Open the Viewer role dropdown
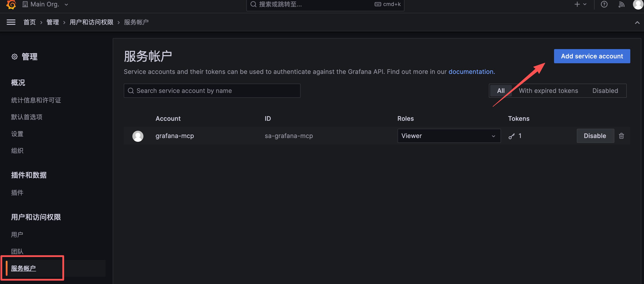Screen dimensions: 644x284 click(x=449, y=136)
